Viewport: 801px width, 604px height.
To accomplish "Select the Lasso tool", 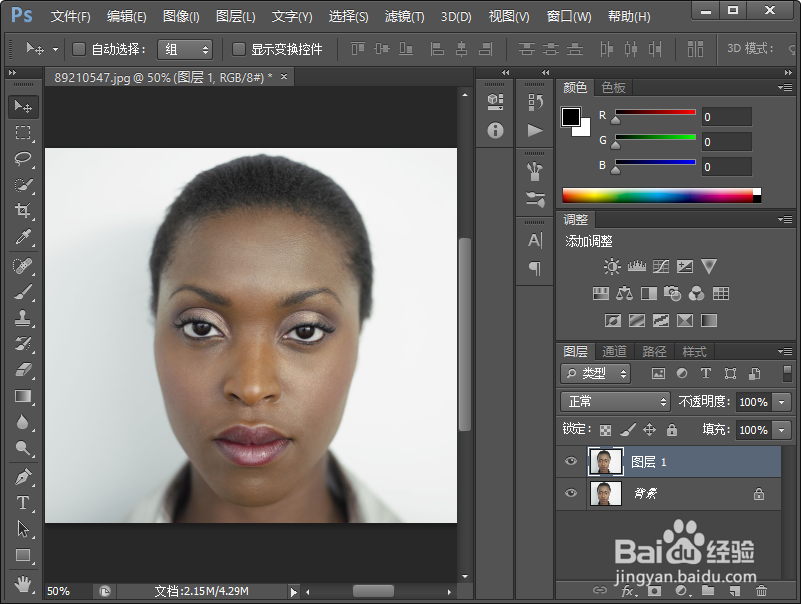I will (23, 158).
